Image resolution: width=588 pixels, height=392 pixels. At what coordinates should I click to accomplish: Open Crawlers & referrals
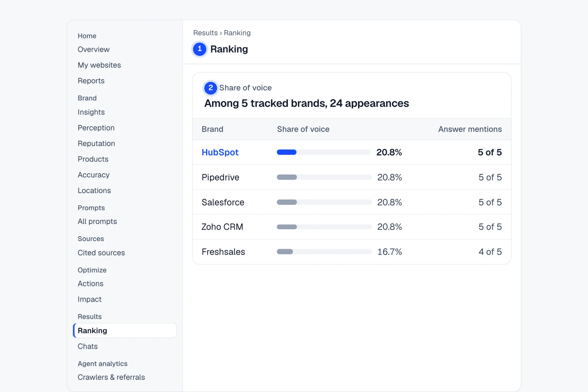[111, 377]
